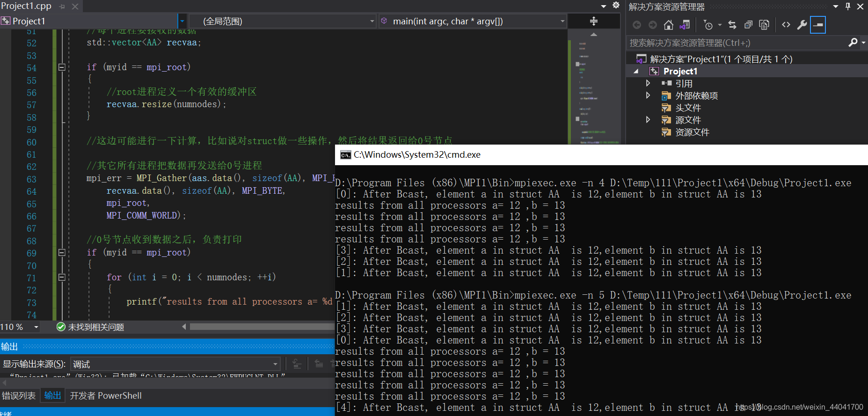Image resolution: width=868 pixels, height=416 pixels.
Task: Click the Forward arrow in Solution Explorer
Action: pos(653,25)
